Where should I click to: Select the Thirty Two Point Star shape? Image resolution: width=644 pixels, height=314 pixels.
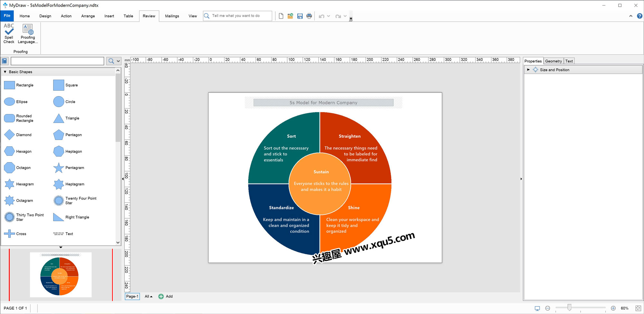(x=24, y=217)
